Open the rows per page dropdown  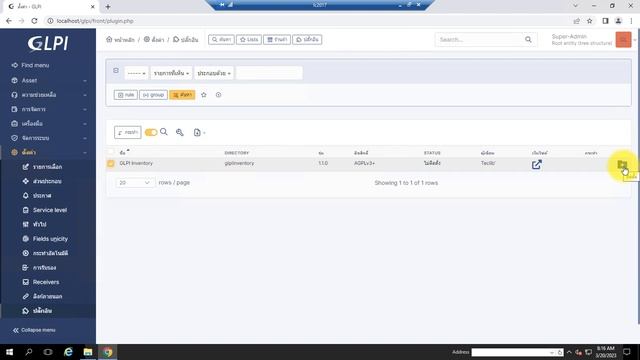[135, 182]
